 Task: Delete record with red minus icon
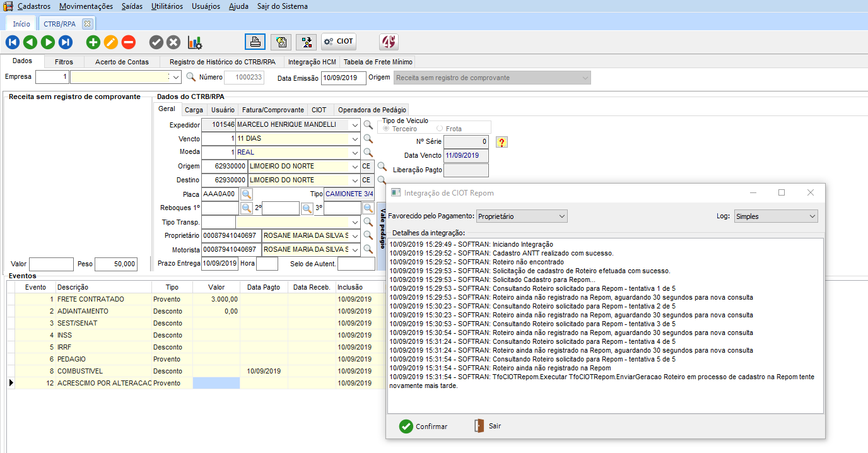129,42
